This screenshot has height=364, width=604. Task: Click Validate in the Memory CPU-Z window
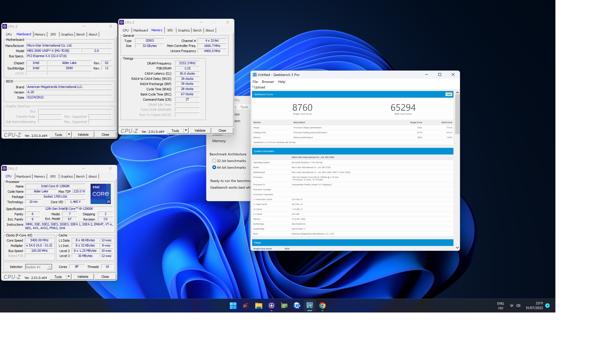(x=200, y=131)
